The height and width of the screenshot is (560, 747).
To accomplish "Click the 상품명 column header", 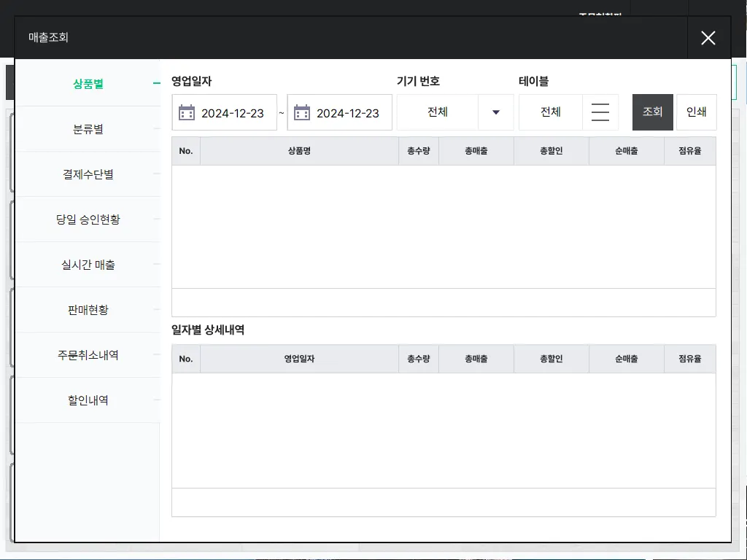I will point(299,151).
